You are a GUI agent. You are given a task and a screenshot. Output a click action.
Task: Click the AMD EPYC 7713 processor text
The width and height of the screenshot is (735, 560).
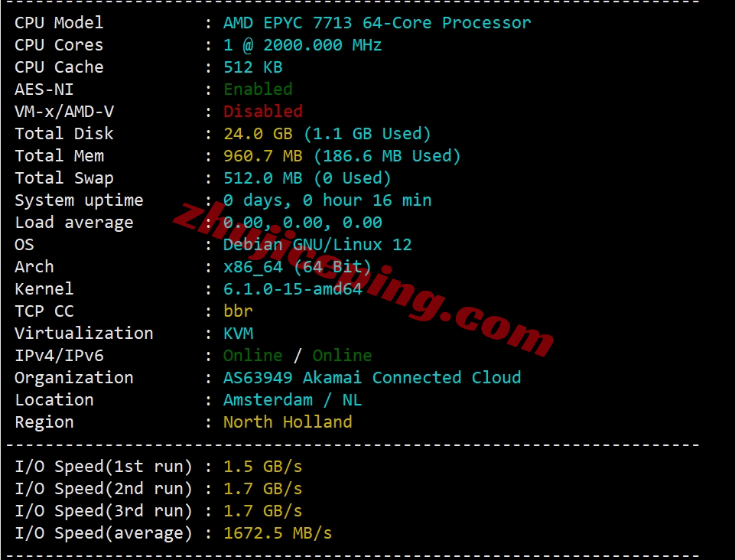377,23
